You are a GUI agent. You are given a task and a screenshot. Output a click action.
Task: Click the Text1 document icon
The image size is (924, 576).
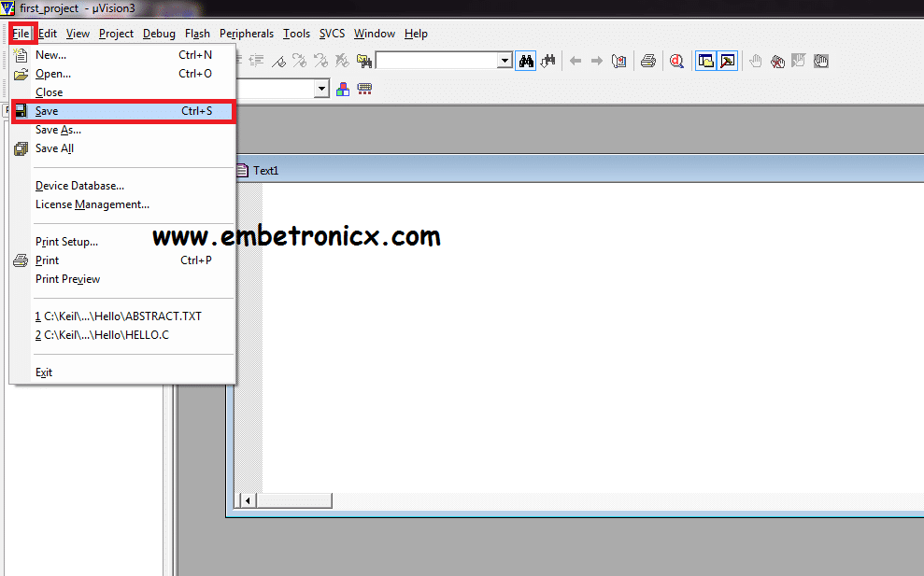click(242, 170)
